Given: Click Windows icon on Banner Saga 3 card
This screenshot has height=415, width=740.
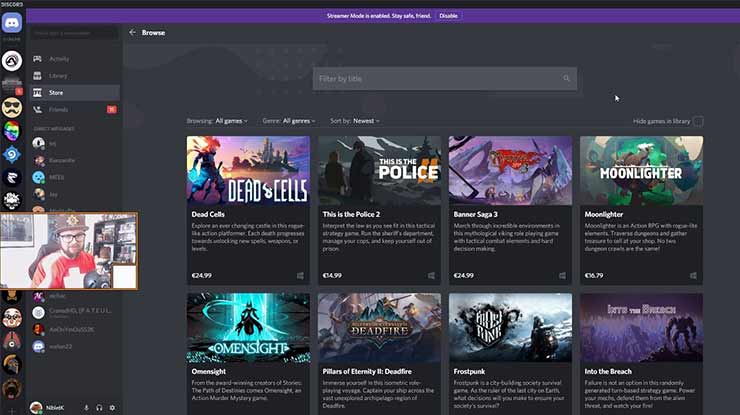Looking at the screenshot, I should pyautogui.click(x=562, y=276).
